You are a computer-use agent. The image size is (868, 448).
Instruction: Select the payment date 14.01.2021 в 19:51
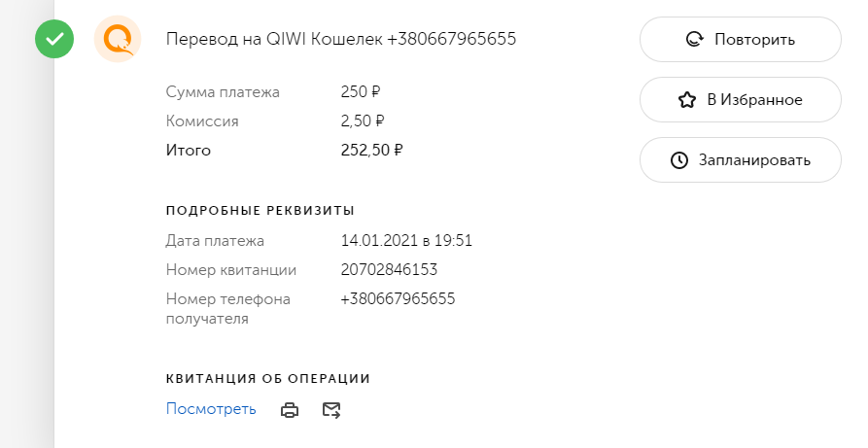pos(406,241)
